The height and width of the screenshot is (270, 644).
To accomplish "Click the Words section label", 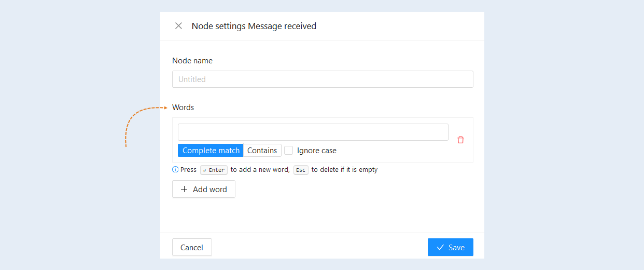I will point(183,107).
